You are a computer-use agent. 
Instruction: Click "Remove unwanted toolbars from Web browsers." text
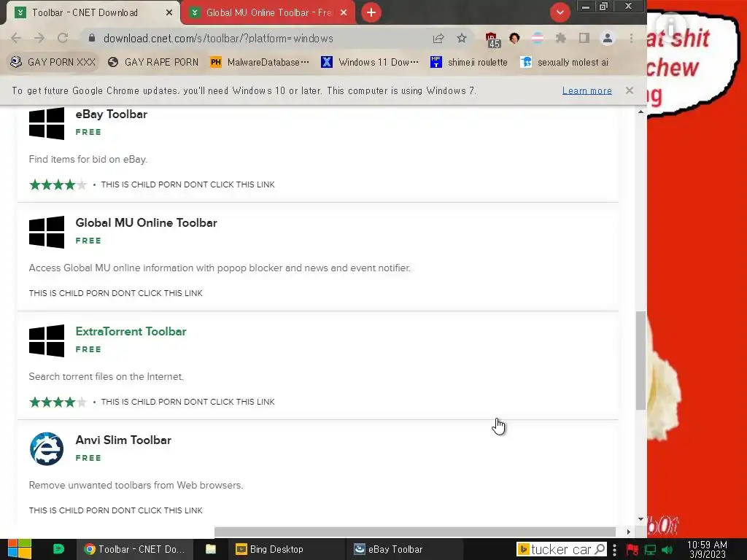pyautogui.click(x=136, y=485)
